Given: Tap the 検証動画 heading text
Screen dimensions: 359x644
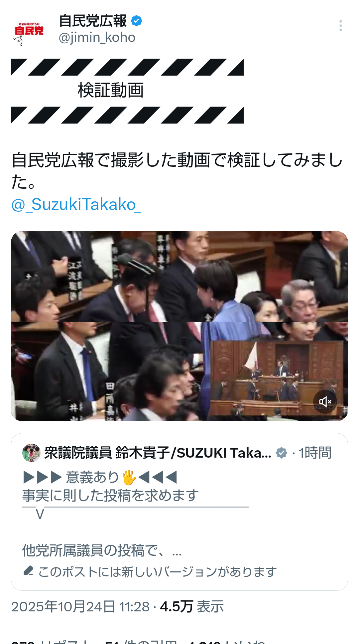Looking at the screenshot, I should 111,91.
